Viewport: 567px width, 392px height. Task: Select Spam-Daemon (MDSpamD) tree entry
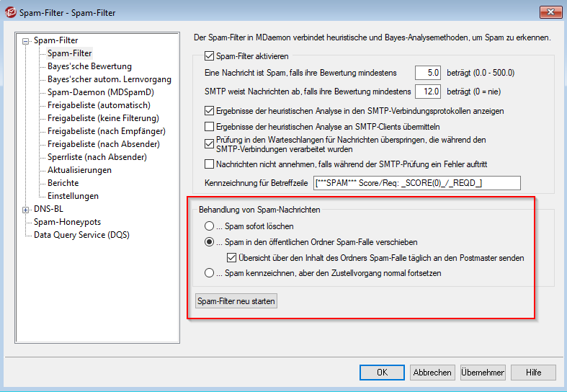pos(100,92)
